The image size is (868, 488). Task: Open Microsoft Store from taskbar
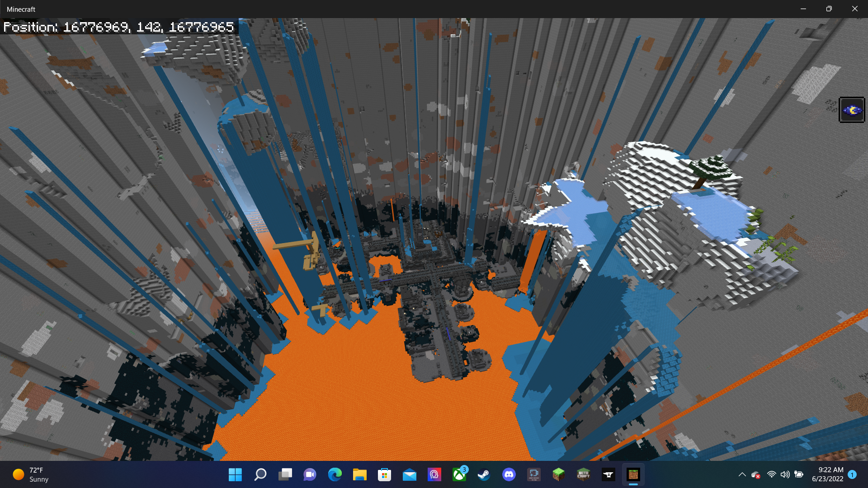coord(385,474)
